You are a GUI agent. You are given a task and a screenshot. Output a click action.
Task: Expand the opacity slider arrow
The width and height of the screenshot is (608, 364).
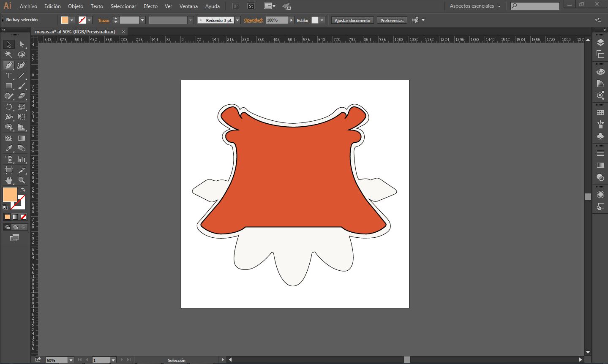click(291, 20)
